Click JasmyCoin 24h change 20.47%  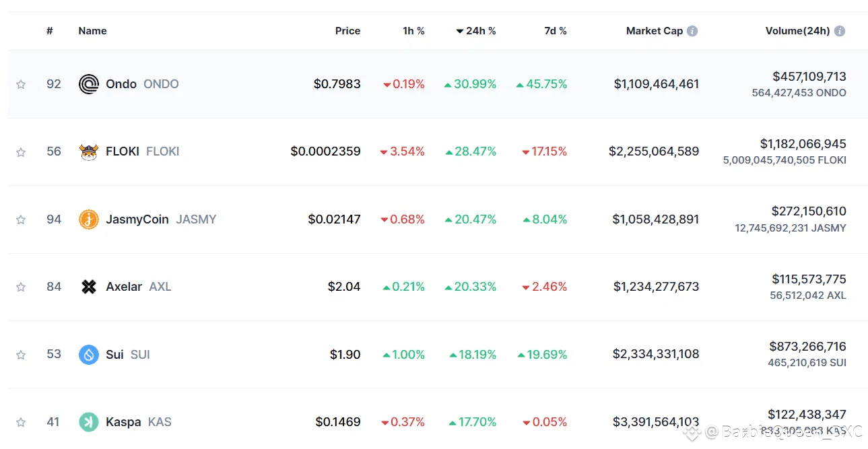[x=471, y=219]
